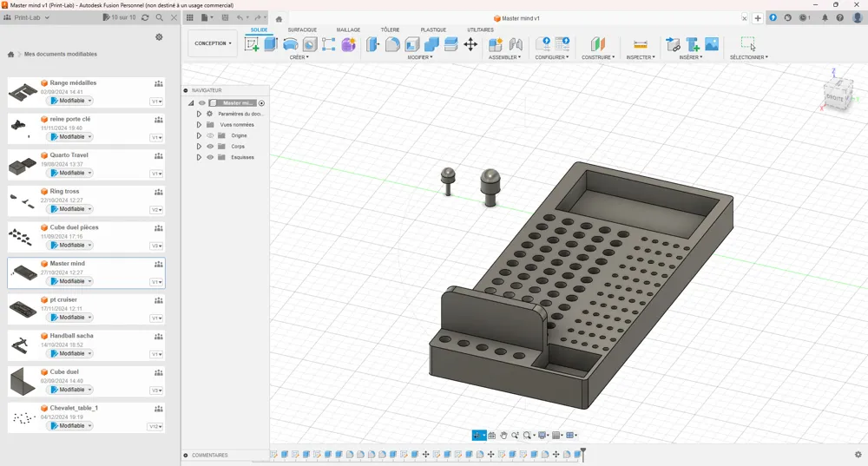Activate the root component radio button
The height and width of the screenshot is (466, 868).
(261, 103)
